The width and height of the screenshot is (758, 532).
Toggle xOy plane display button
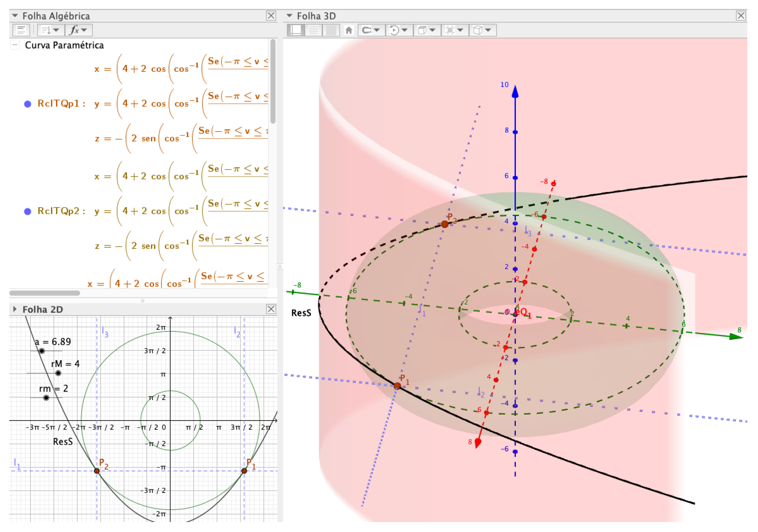pyautogui.click(x=331, y=30)
